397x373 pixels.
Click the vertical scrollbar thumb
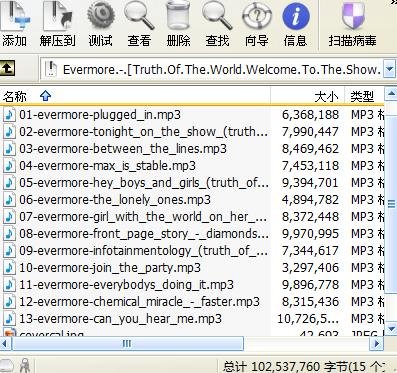pyautogui.click(x=391, y=204)
